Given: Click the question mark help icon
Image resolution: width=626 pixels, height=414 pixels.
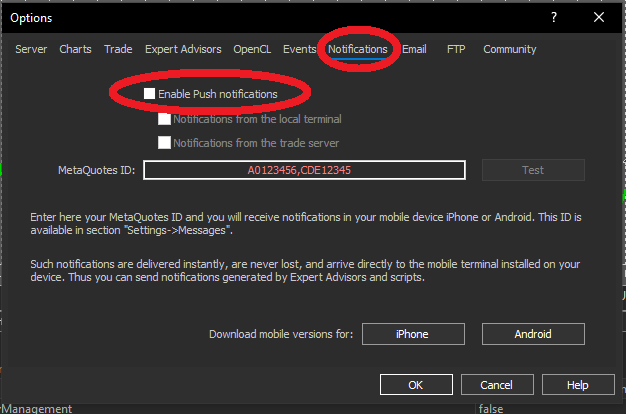Looking at the screenshot, I should pyautogui.click(x=553, y=17).
